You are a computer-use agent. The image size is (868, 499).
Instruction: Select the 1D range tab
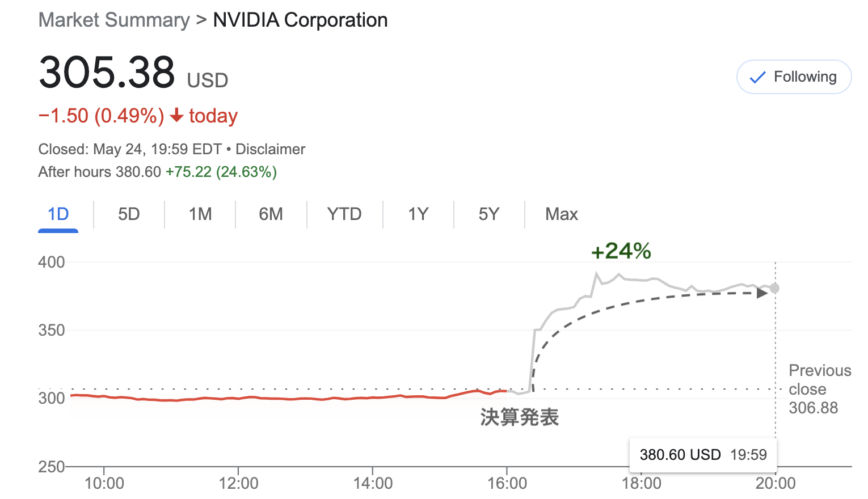(58, 214)
